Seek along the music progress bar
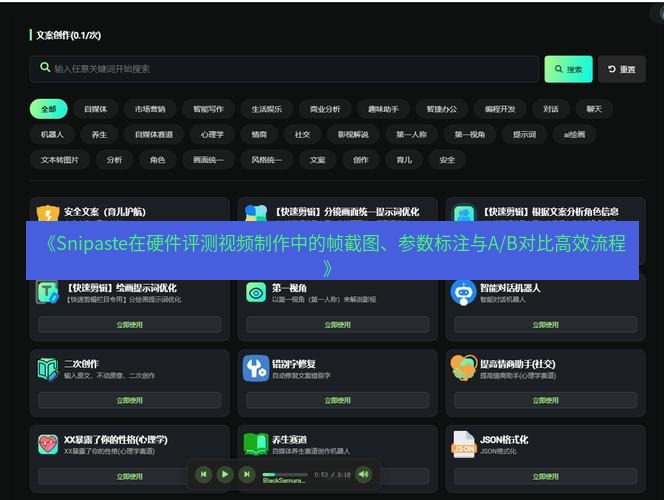 [x=285, y=474]
